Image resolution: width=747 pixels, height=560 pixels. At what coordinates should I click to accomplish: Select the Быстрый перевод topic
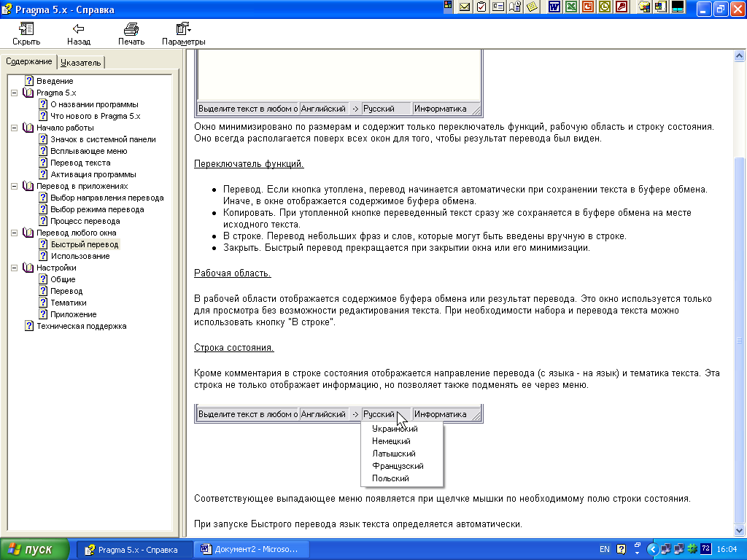(x=85, y=244)
